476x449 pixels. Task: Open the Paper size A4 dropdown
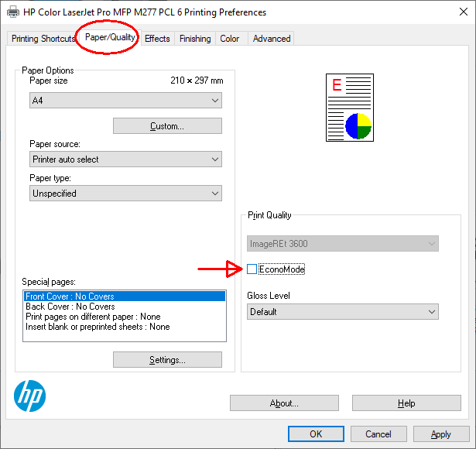(x=125, y=101)
